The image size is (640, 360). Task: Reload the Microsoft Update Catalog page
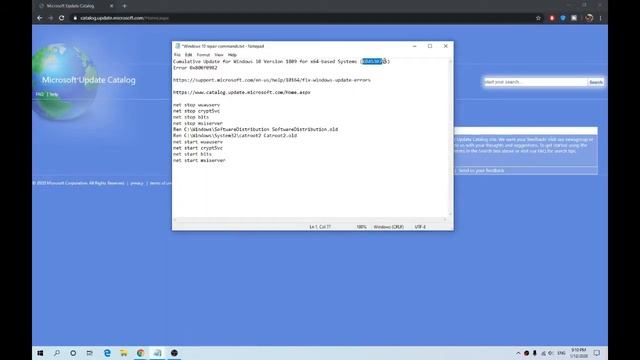[62, 18]
